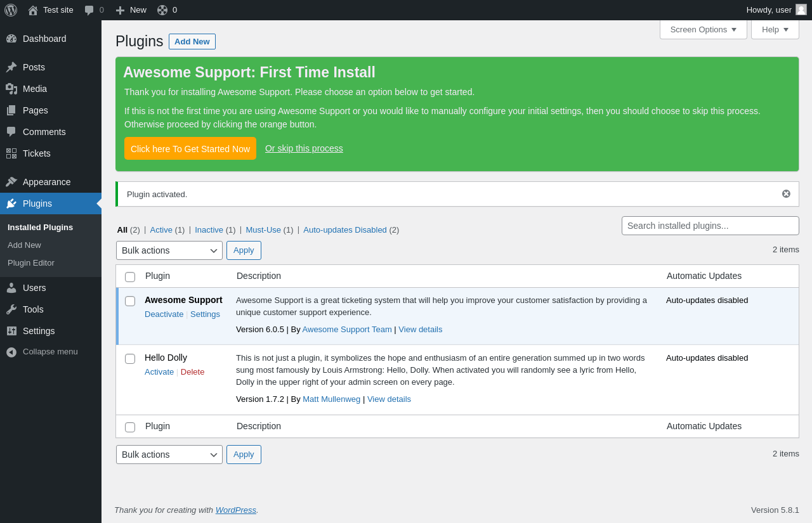Open the Plugin Editor submenu item
The height and width of the screenshot is (523, 812).
click(31, 262)
